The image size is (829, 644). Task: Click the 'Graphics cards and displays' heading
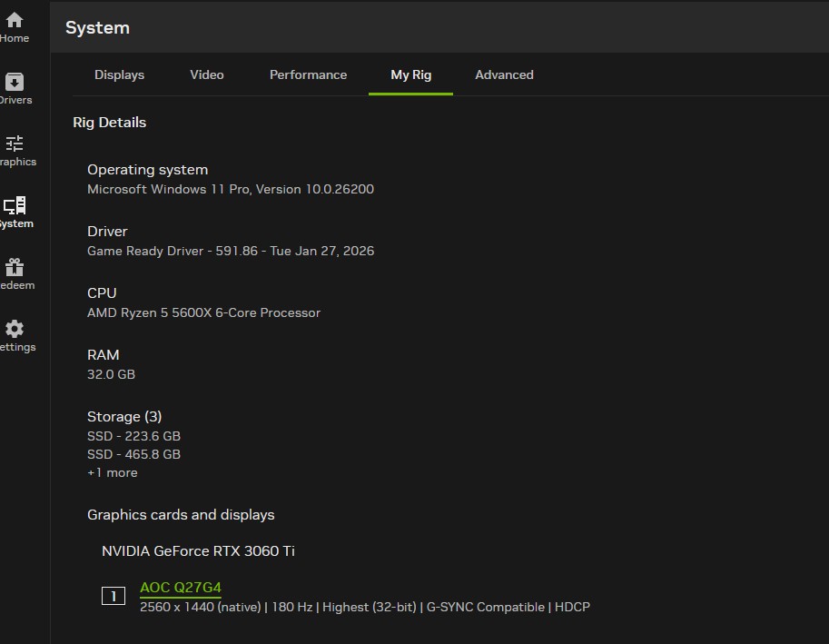coord(181,515)
